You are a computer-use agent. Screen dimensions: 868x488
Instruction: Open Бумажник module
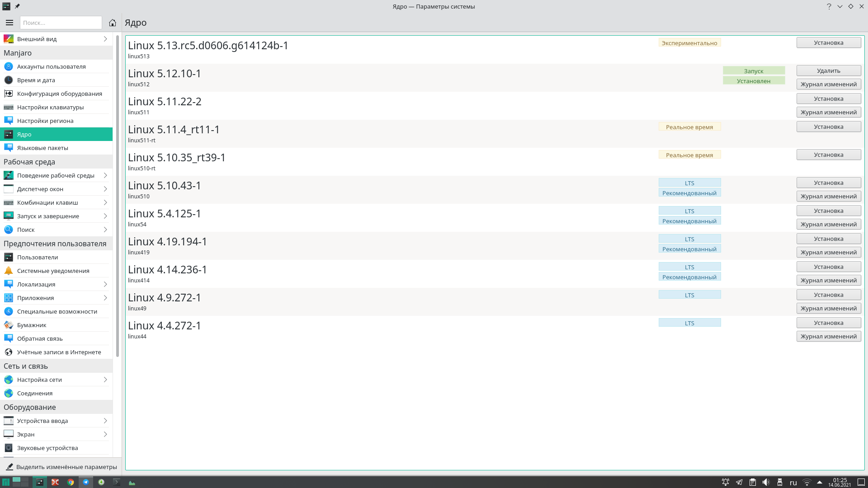[x=56, y=325]
